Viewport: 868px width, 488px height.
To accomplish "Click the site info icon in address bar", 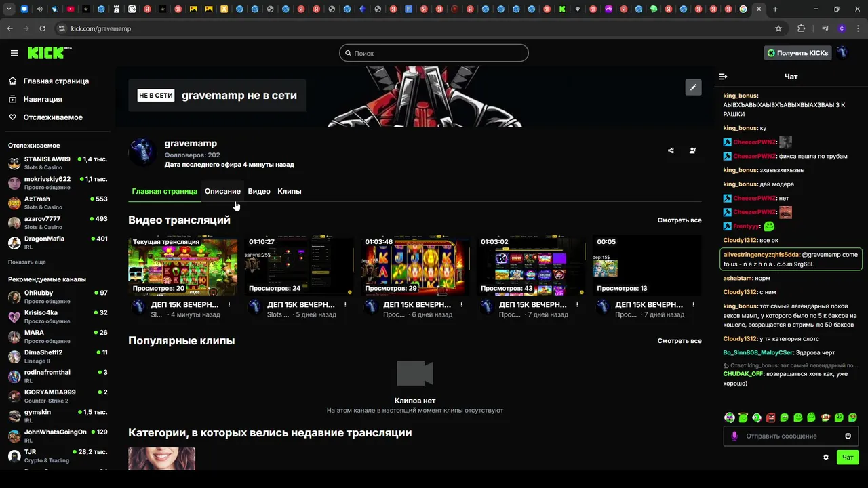I will [62, 28].
